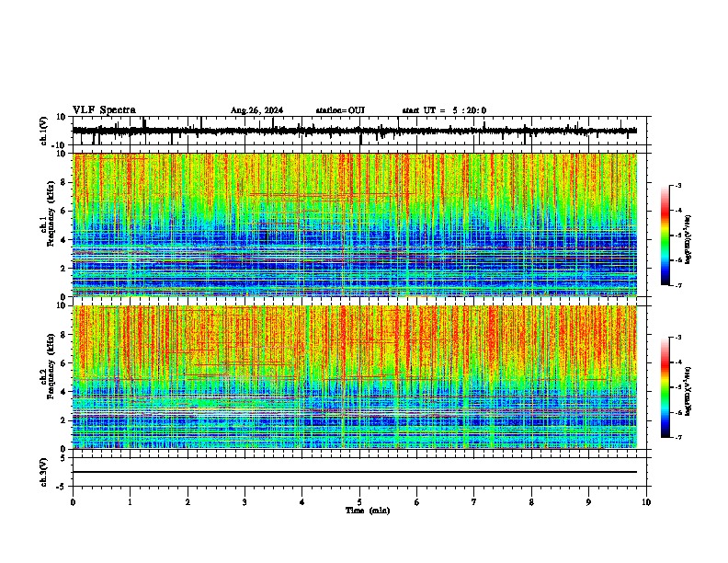The height and width of the screenshot is (563, 728).
Task: Click the time axis tick label "4"
Action: point(302,502)
